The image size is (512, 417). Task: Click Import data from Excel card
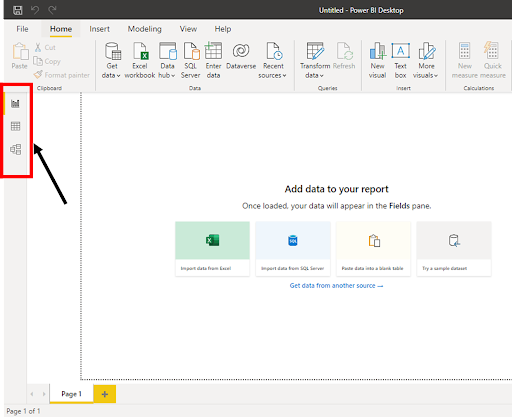click(212, 249)
